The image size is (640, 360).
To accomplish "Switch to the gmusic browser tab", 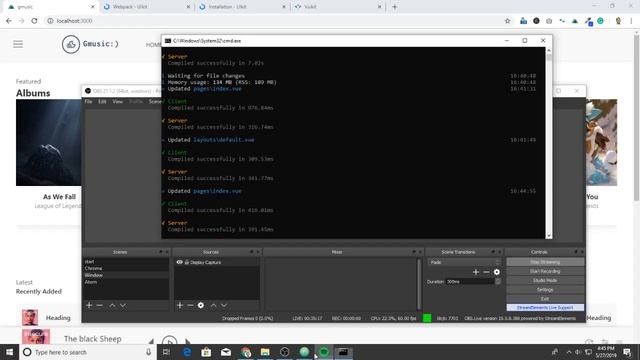I will click(x=50, y=7).
